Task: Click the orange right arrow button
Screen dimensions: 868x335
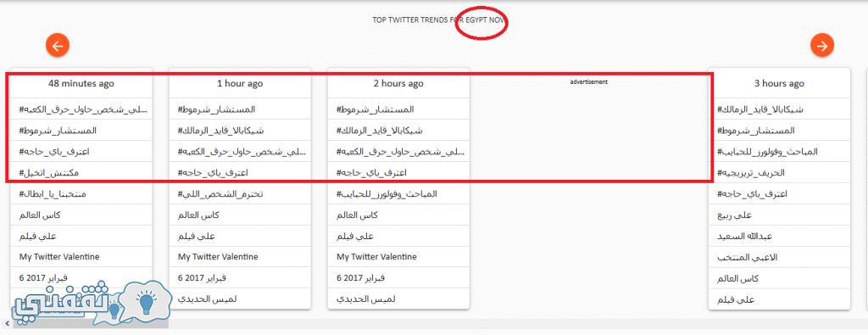Action: click(x=822, y=46)
